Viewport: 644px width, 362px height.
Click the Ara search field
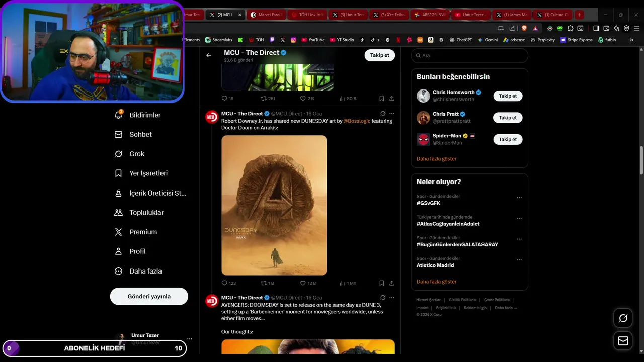pos(469,56)
